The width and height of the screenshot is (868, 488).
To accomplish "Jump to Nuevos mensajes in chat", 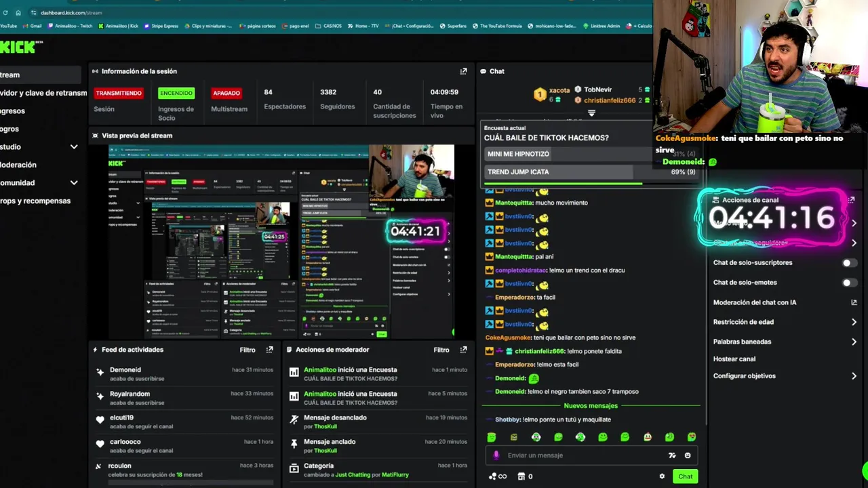I will point(591,405).
